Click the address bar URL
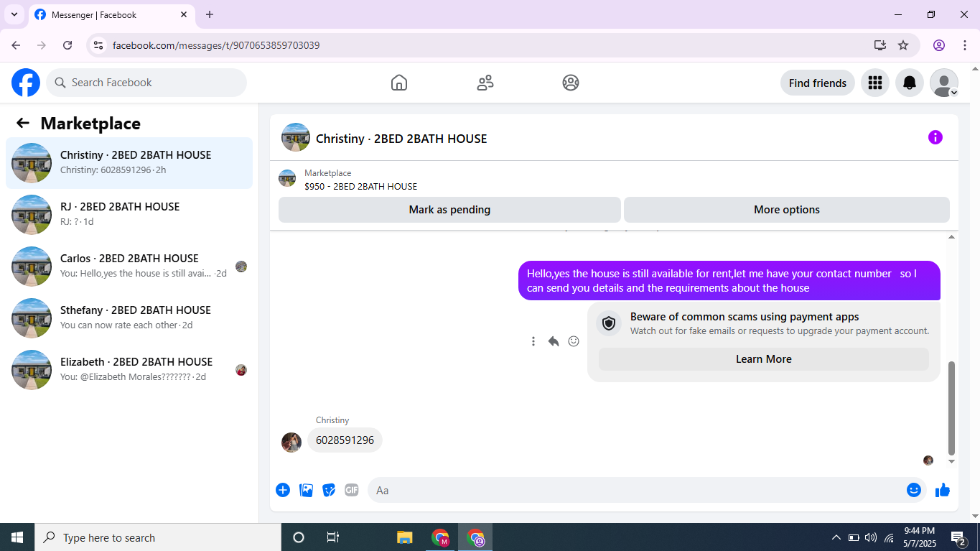Screen dimensions: 980x551 tap(216, 45)
